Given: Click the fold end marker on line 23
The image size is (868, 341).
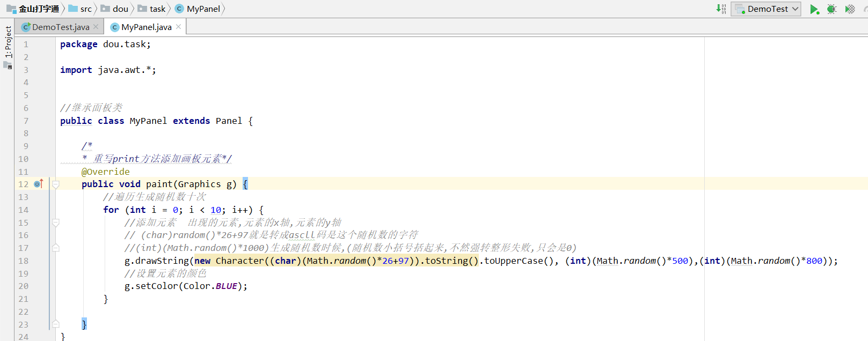Looking at the screenshot, I should (56, 324).
